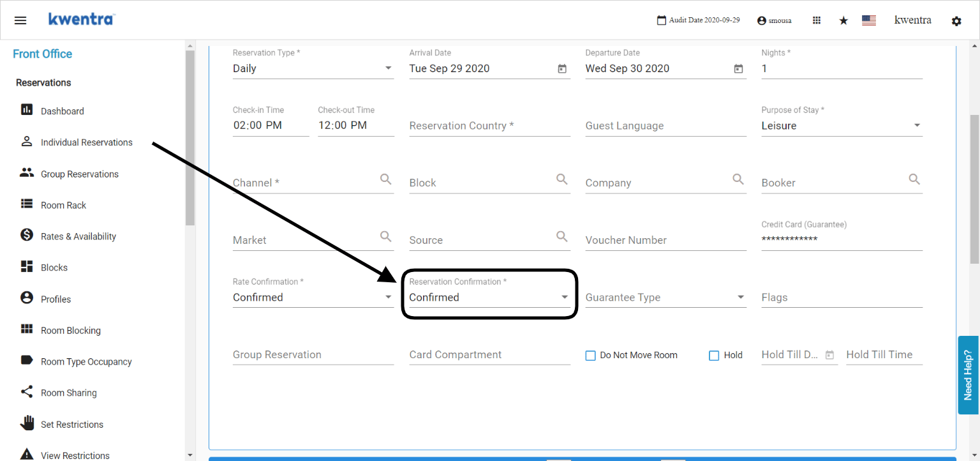Click the Need Help? button
This screenshot has height=461, width=980.
pos(969,375)
